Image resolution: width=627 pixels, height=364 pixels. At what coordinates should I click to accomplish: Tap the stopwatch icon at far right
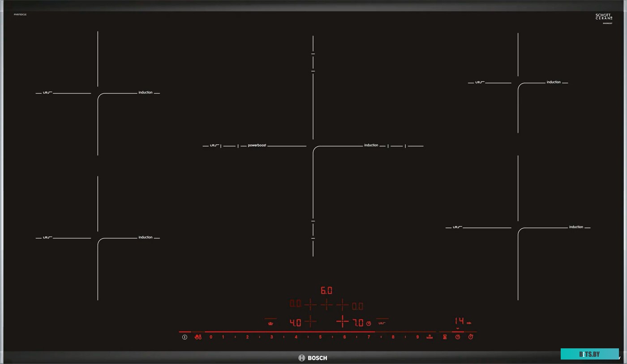click(471, 337)
